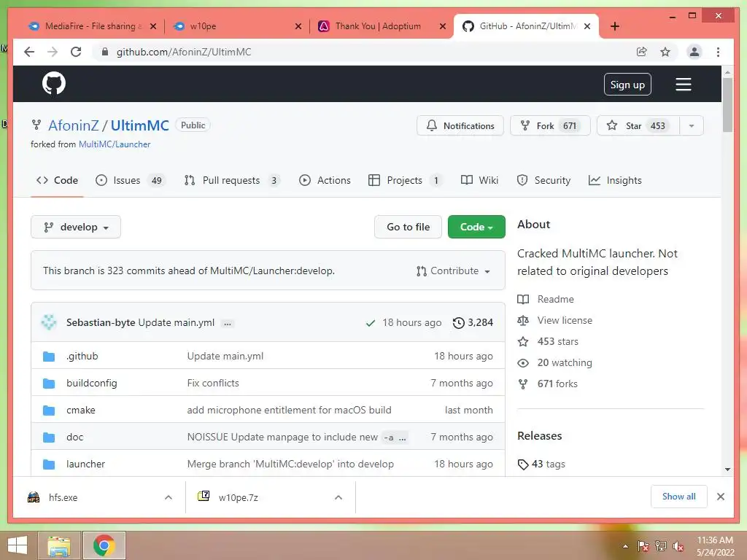Switch to Thank You Adoptium tab
747x560 pixels.
(x=381, y=26)
